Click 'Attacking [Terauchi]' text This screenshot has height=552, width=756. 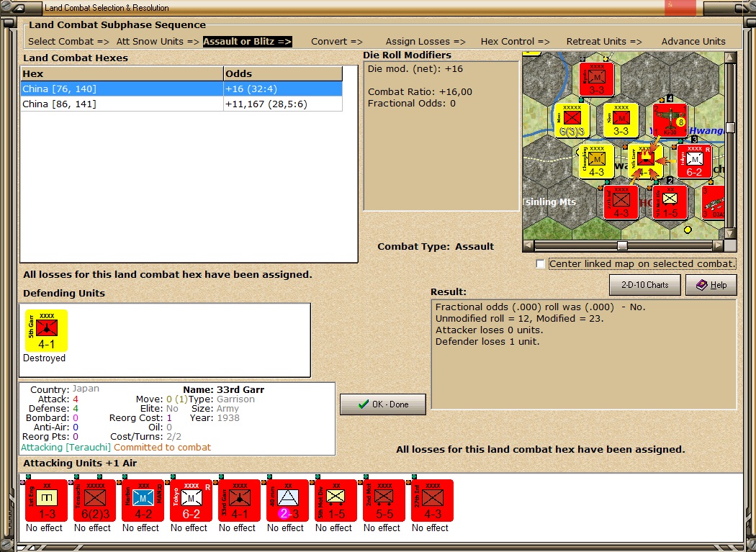[x=66, y=448]
